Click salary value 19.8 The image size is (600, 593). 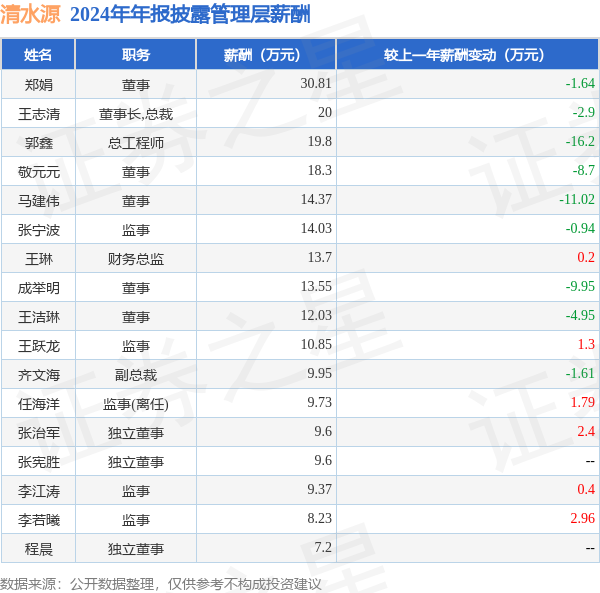320,141
